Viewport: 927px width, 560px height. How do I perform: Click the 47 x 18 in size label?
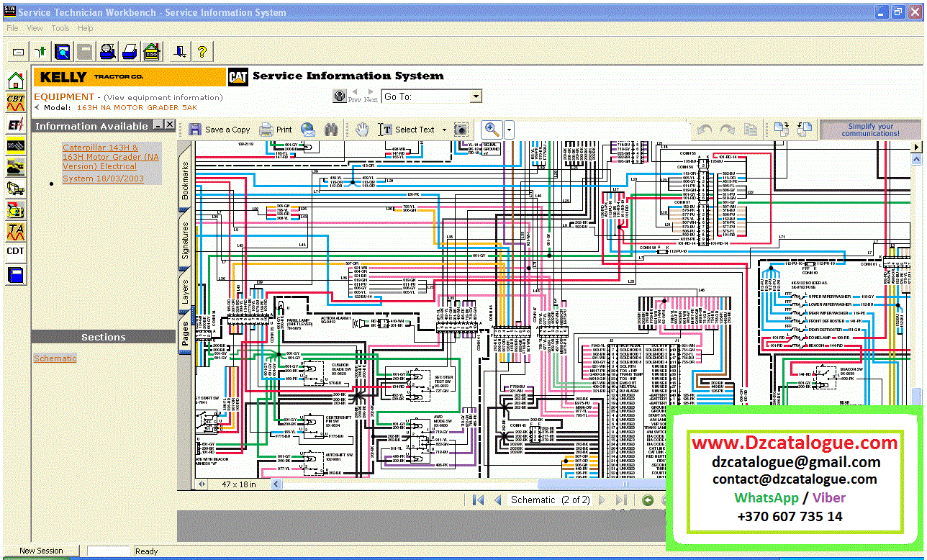[x=239, y=484]
